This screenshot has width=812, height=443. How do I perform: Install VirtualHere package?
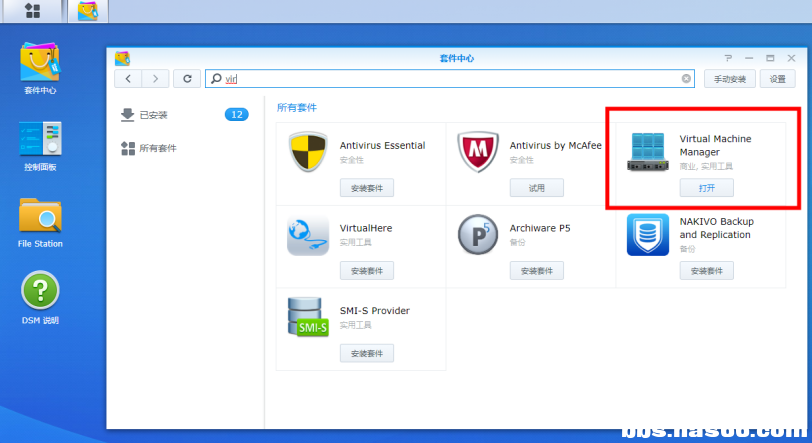tap(367, 270)
